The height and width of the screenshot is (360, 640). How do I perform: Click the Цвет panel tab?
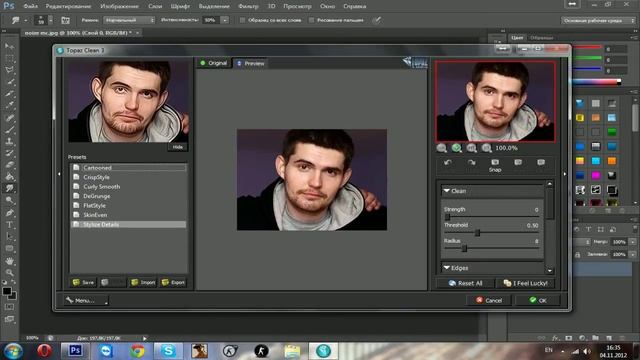pos(517,38)
